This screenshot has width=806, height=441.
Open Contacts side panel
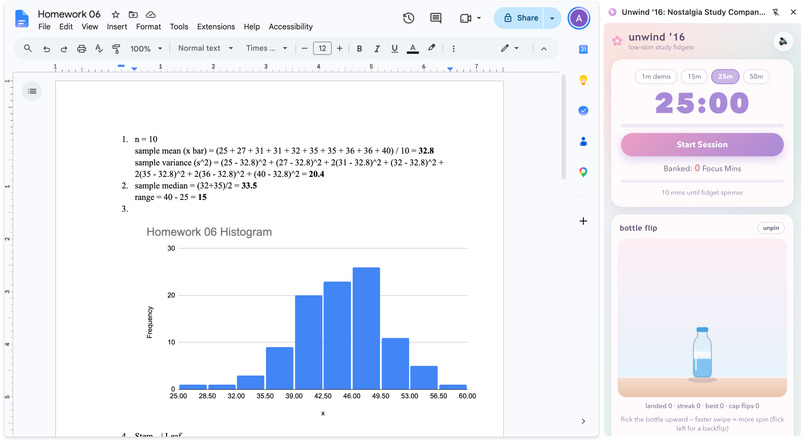point(583,141)
